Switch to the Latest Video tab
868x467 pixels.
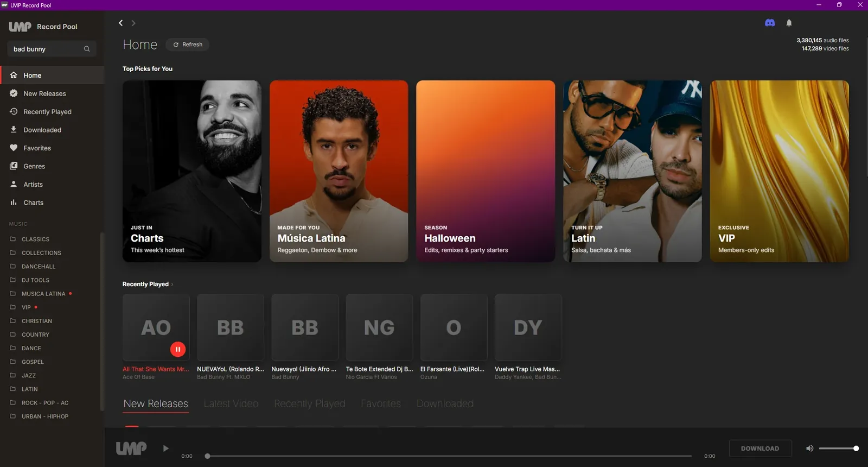(x=231, y=403)
